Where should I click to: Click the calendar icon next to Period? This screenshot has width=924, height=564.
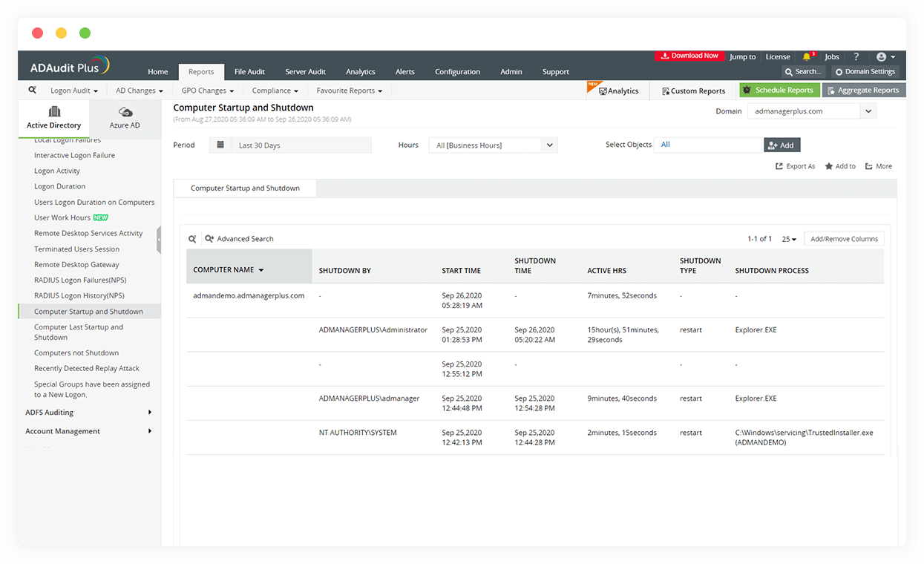click(x=220, y=145)
